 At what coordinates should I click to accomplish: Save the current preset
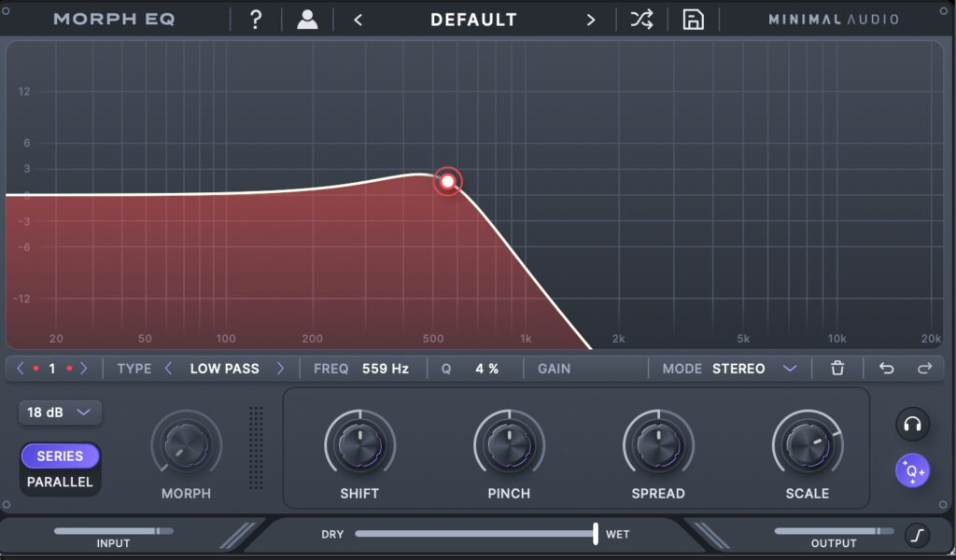[x=692, y=19]
